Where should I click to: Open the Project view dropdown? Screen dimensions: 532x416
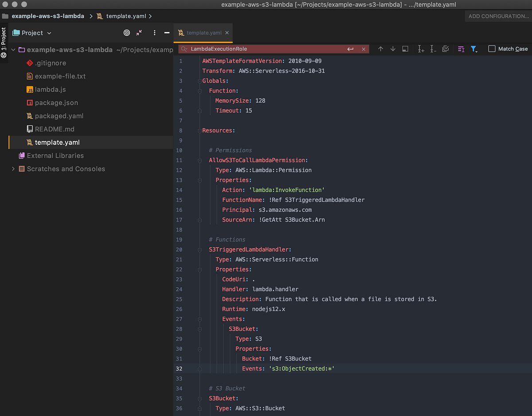pyautogui.click(x=32, y=33)
